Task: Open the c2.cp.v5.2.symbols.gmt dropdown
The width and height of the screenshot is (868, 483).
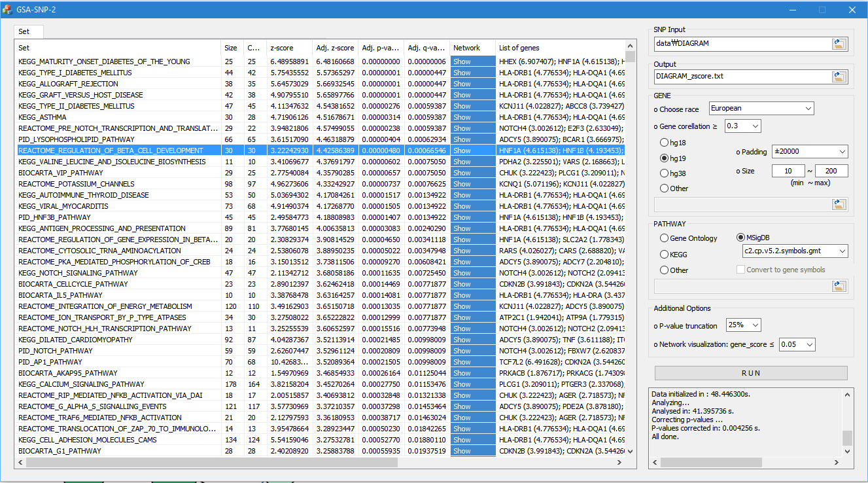Action: pos(793,250)
